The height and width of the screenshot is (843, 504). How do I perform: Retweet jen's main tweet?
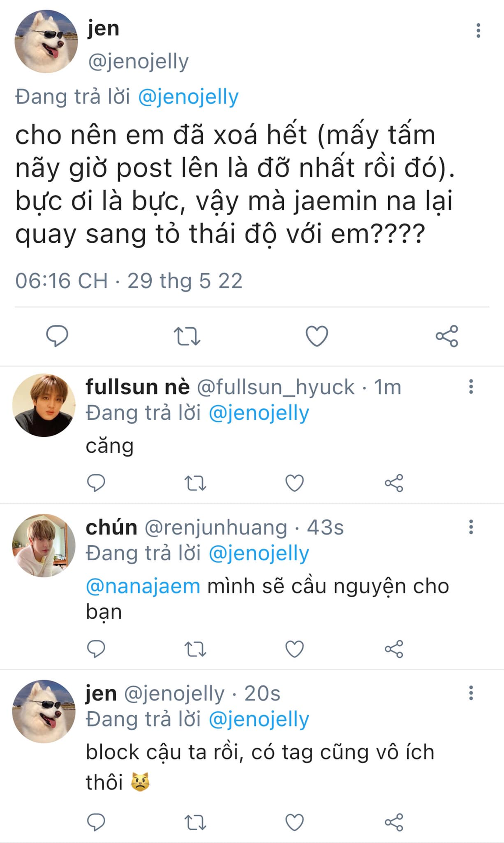tap(187, 336)
